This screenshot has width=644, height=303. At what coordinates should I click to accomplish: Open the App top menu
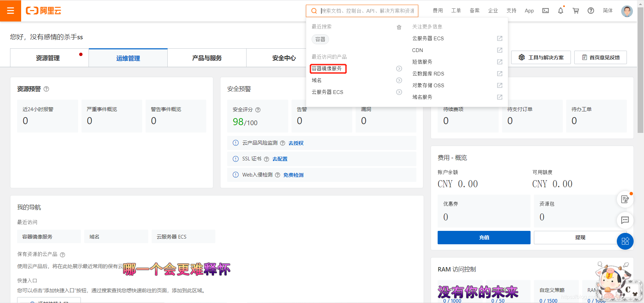click(529, 11)
